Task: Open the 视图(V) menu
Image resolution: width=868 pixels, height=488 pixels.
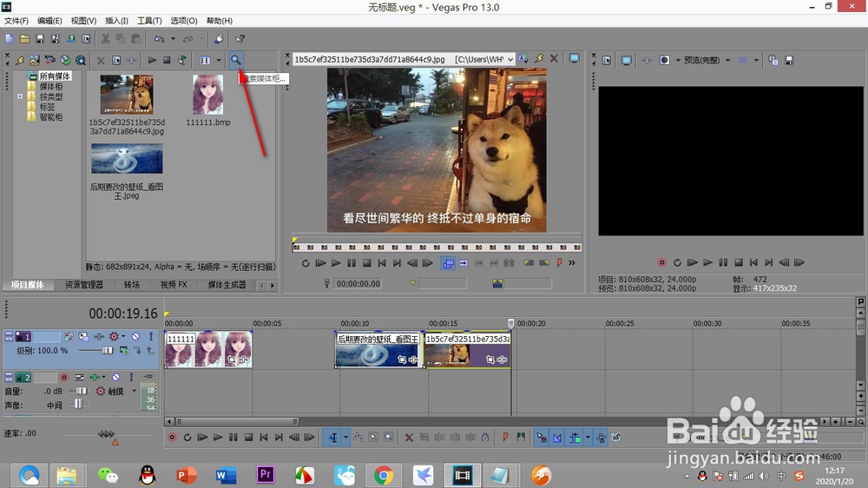Action: click(83, 21)
